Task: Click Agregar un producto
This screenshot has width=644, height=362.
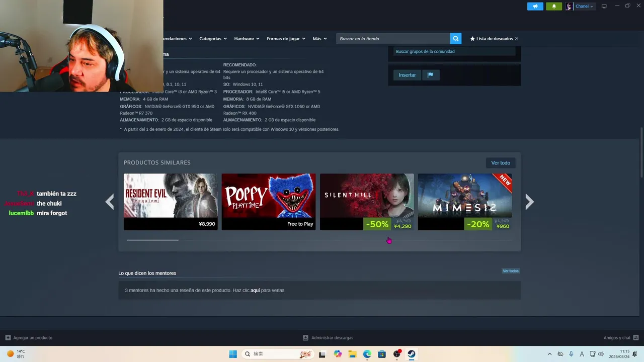Action: point(29,338)
